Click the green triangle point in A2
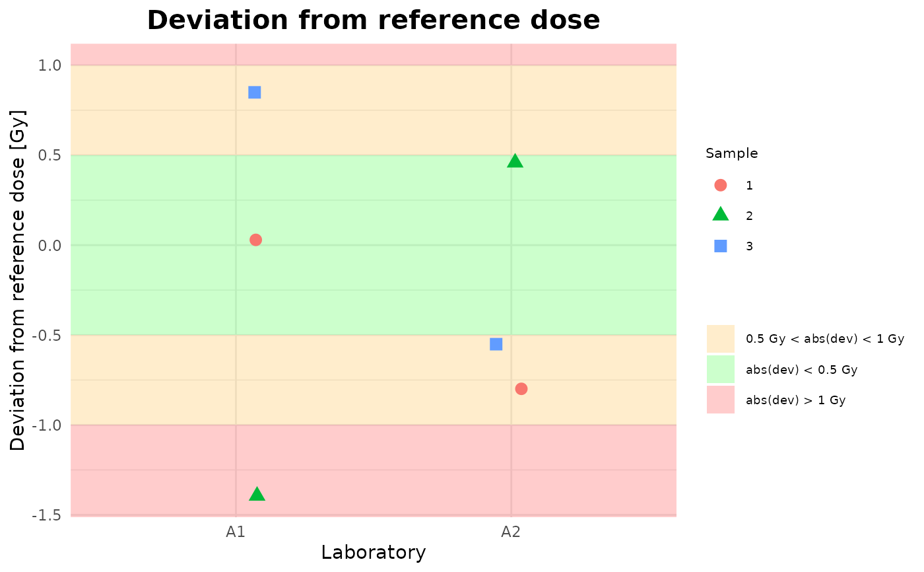This screenshot has height=572, width=924. 515,161
